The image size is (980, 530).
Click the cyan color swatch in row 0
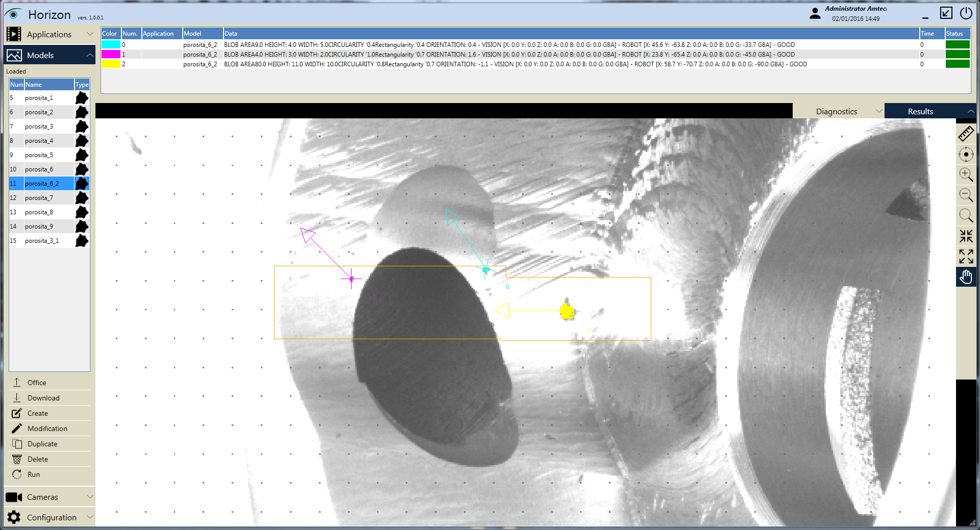point(111,44)
